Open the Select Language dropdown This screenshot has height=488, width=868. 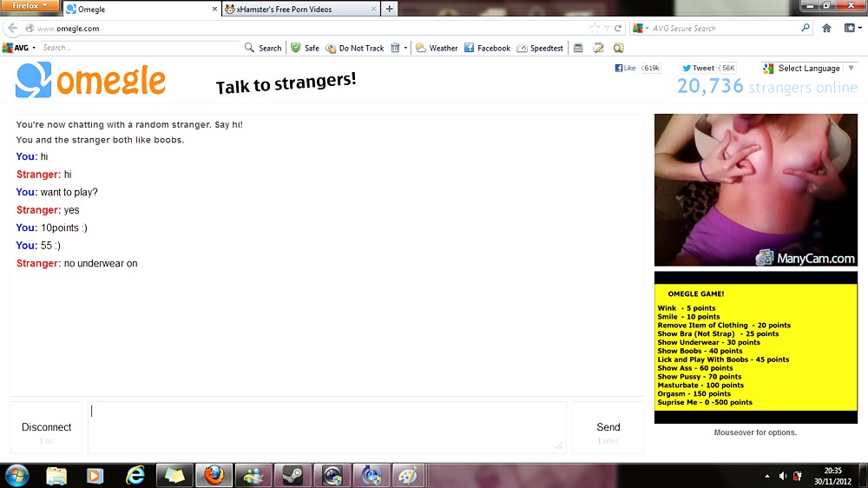click(802, 68)
